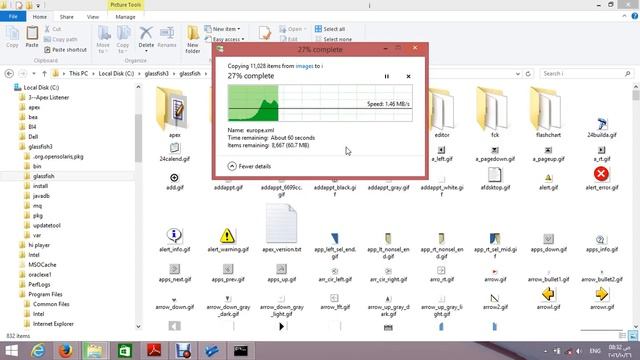
Task: Refresh the current folder view
Action: (528, 73)
